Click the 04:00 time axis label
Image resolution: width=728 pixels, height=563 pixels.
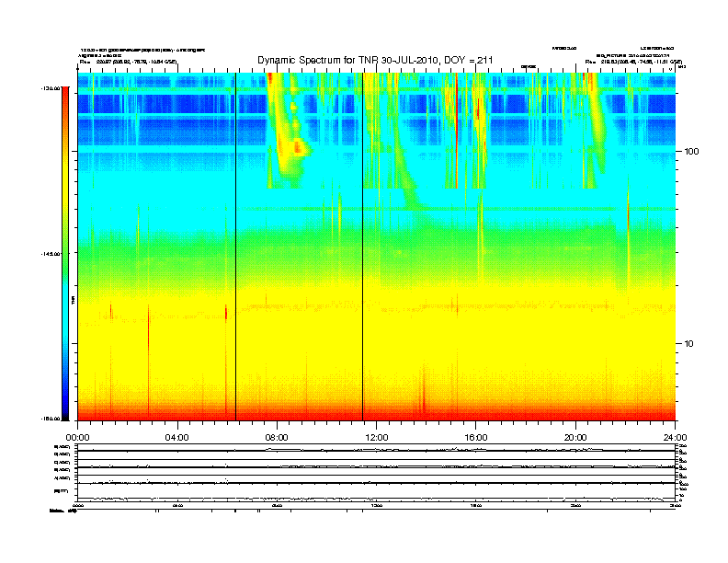point(177,438)
